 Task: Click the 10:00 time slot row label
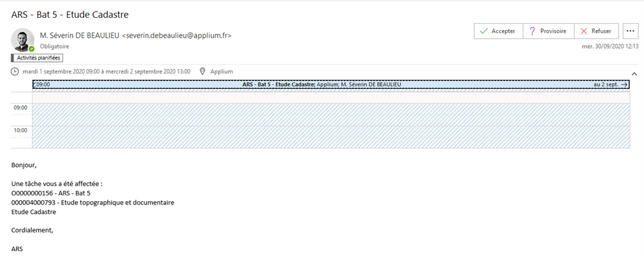[x=20, y=130]
